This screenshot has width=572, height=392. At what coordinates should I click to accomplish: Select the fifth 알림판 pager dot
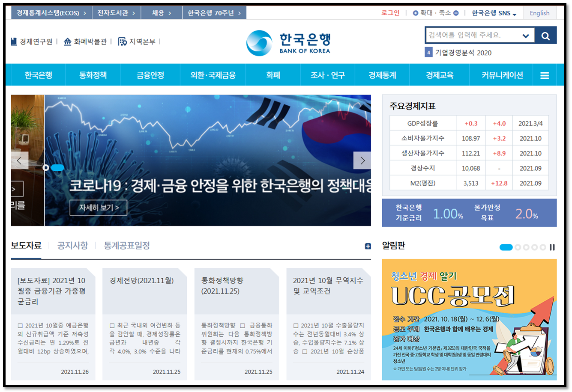coord(543,247)
